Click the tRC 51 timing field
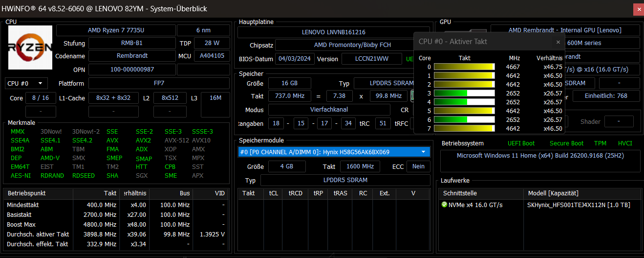This screenshot has width=644, height=258. [x=383, y=123]
